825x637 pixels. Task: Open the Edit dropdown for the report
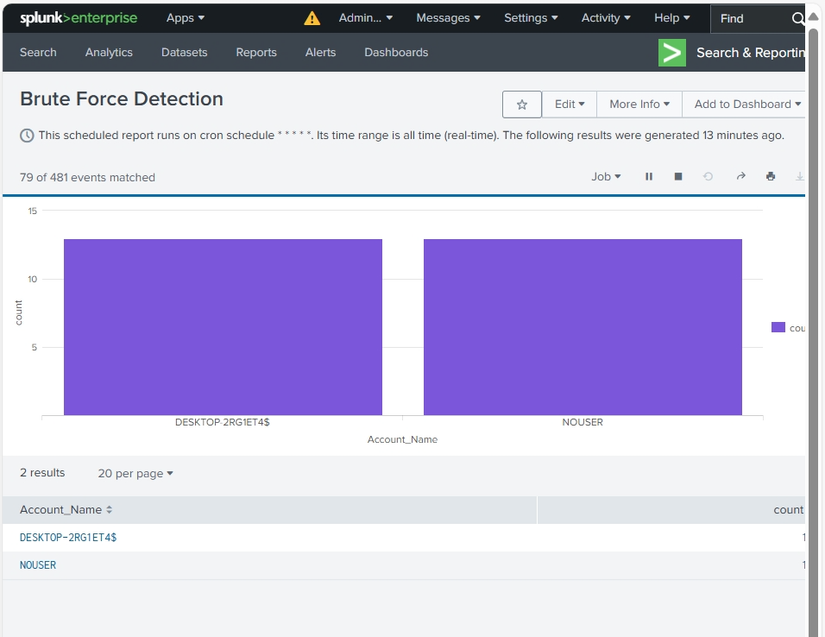point(569,104)
